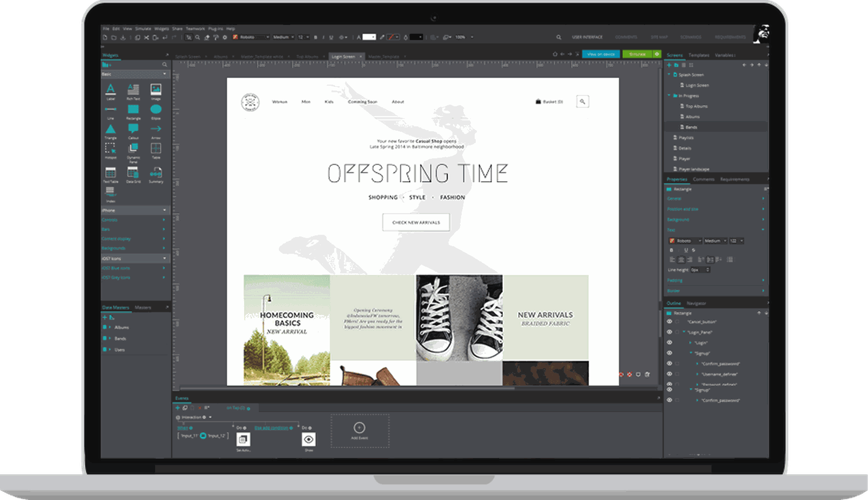Switch to the Navigator tab
Image resolution: width=868 pixels, height=500 pixels.
click(696, 304)
